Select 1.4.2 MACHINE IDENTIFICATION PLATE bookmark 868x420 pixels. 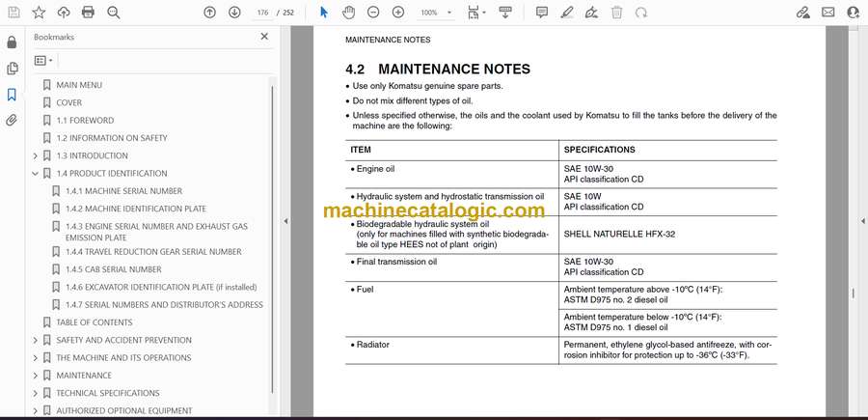click(136, 209)
